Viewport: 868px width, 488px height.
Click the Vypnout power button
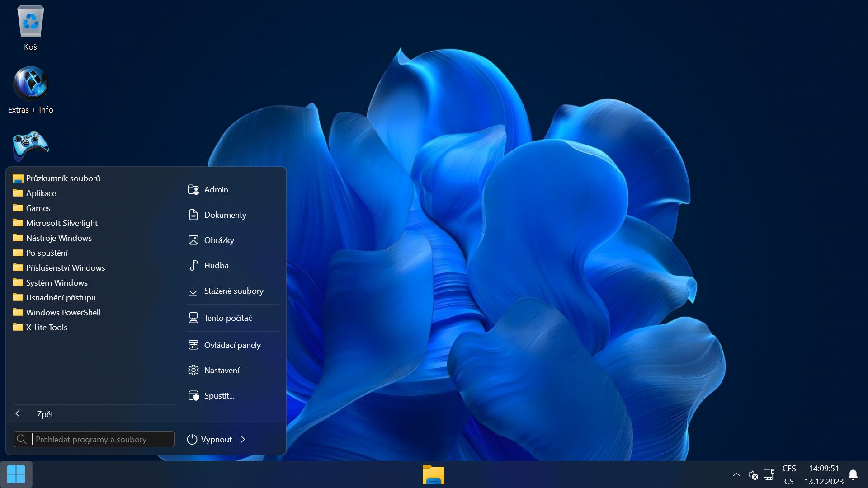[x=210, y=439]
